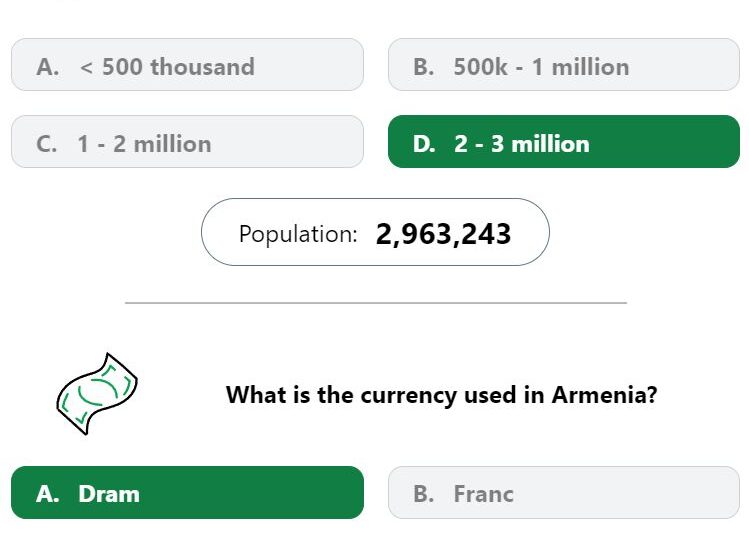Pick answer C. 1 - 2 million
Viewport: 749px width, 536px height.
187,141
